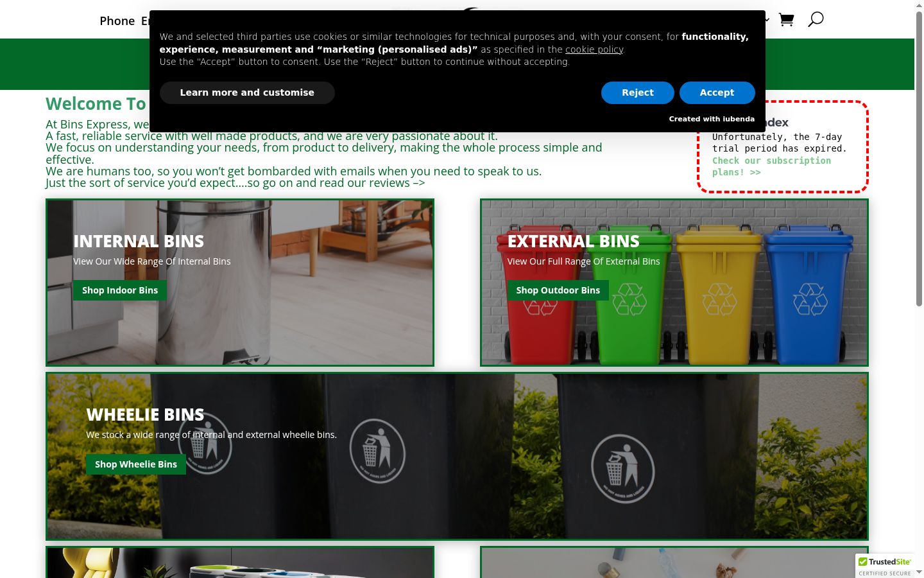Click the Shop Indoor Bins button
Image resolution: width=924 pixels, height=578 pixels.
120,290
